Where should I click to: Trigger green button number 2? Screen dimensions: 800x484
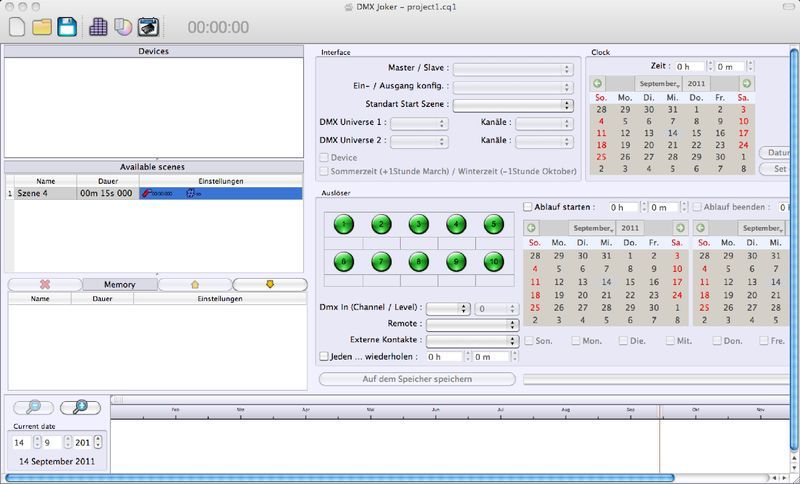pos(381,224)
